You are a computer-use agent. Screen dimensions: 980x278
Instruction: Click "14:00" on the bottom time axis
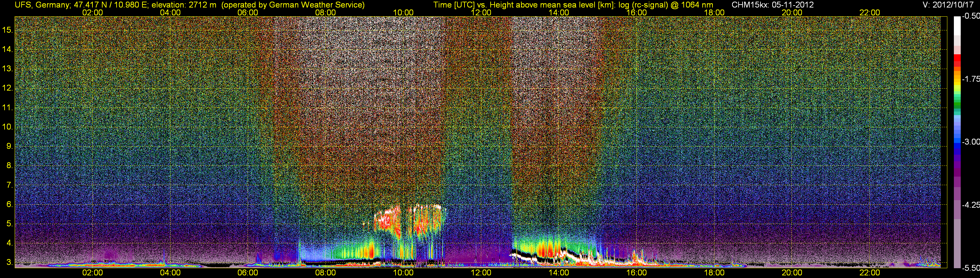pos(559,273)
